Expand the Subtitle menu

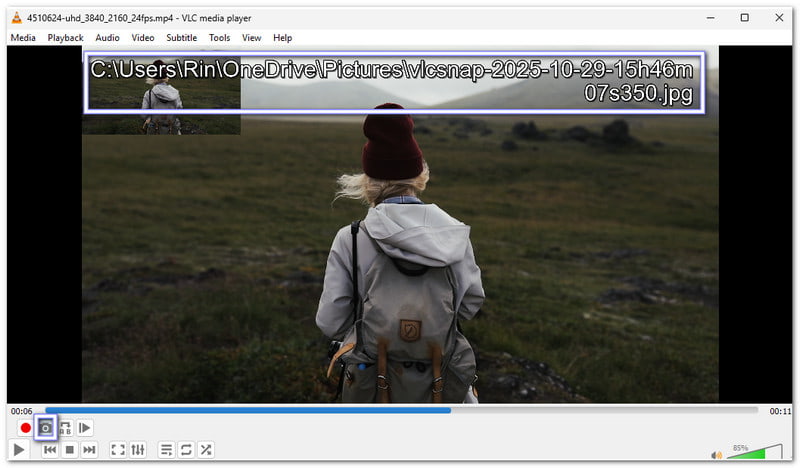click(181, 38)
